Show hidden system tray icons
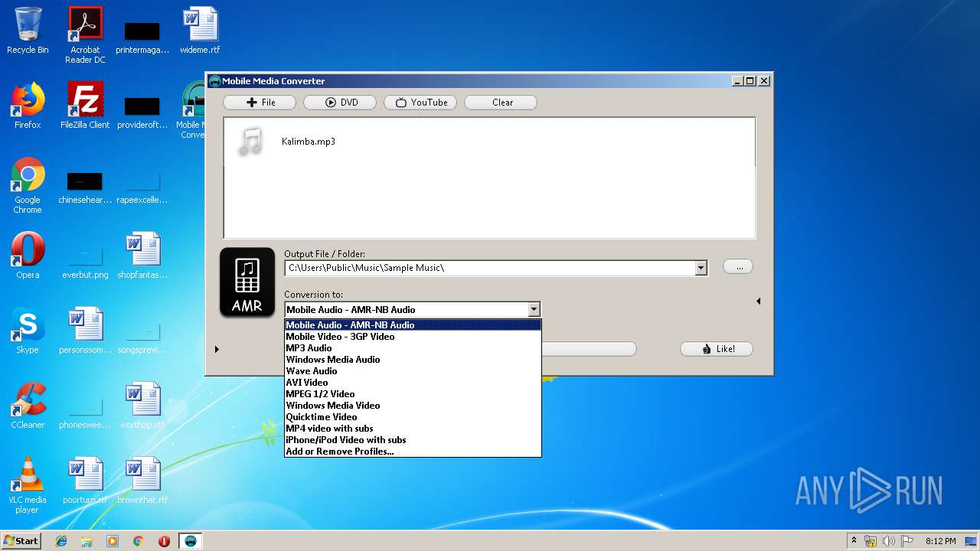Viewport: 980px width, 551px height. [854, 540]
